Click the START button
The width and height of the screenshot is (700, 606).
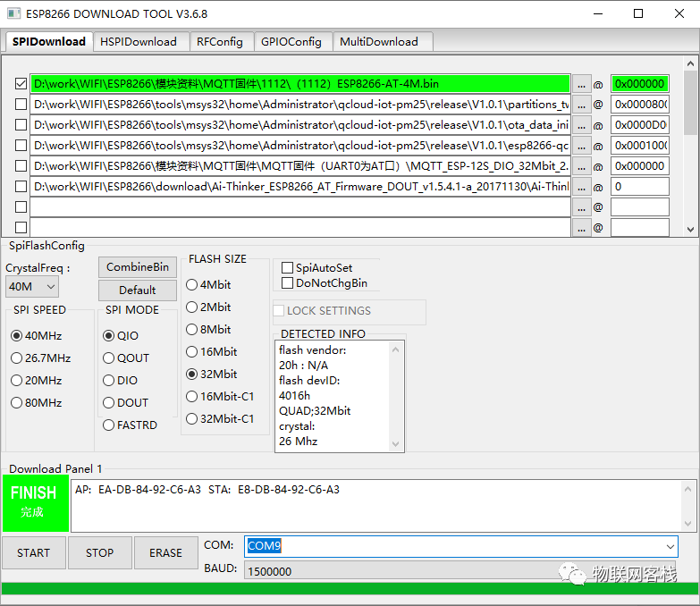(x=33, y=553)
